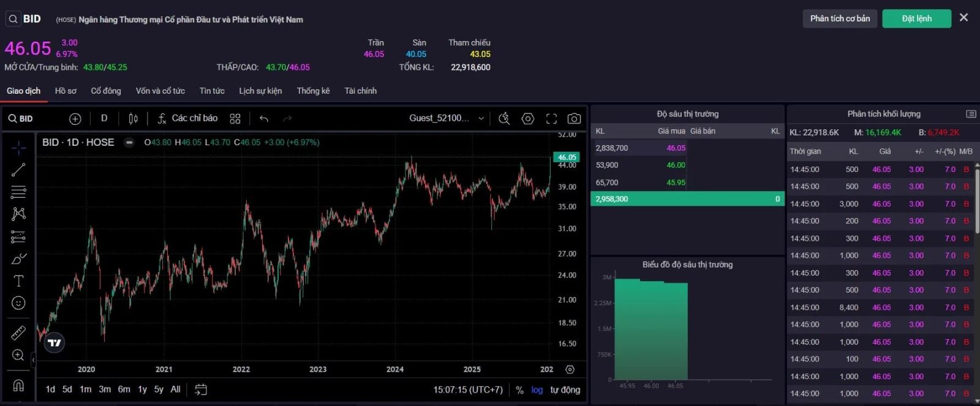The height and width of the screenshot is (406, 980).
Task: Toggle tự động auto scale
Action: (565, 389)
